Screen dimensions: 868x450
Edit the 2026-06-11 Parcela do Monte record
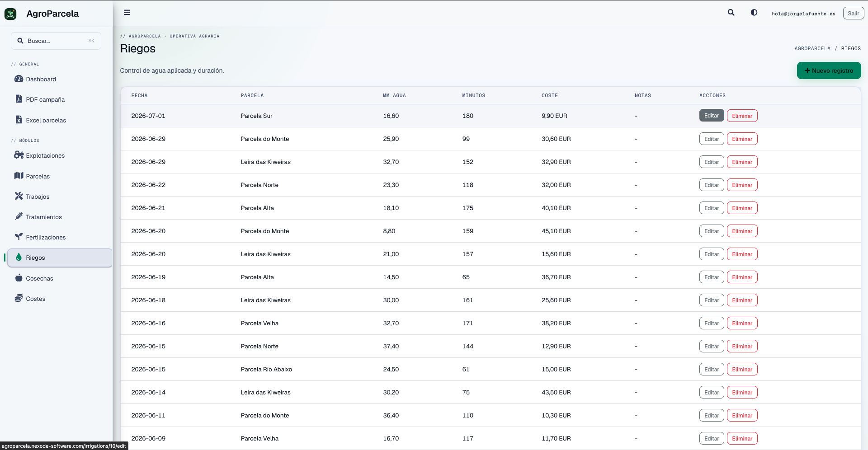tap(712, 415)
